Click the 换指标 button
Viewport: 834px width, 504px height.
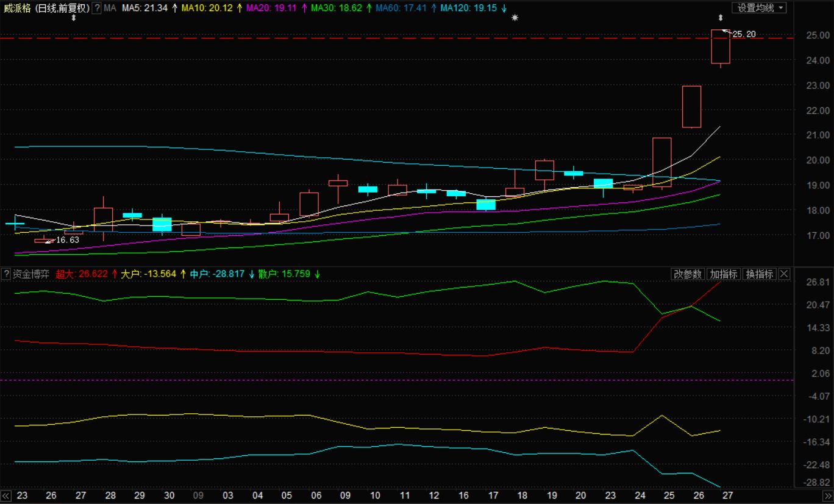760,274
